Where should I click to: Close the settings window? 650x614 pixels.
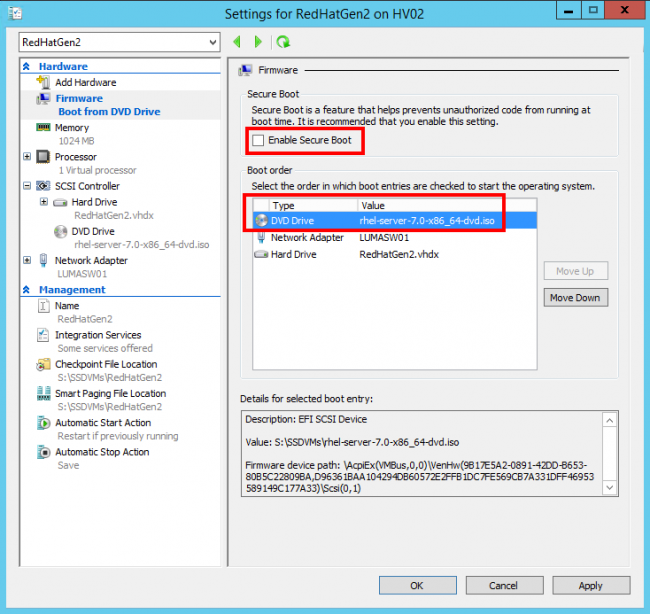[x=625, y=10]
